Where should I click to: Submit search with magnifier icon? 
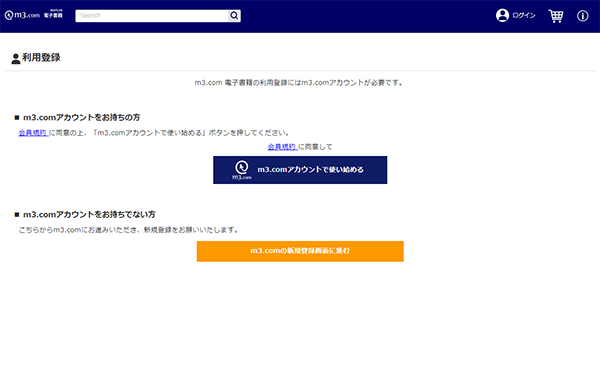234,16
